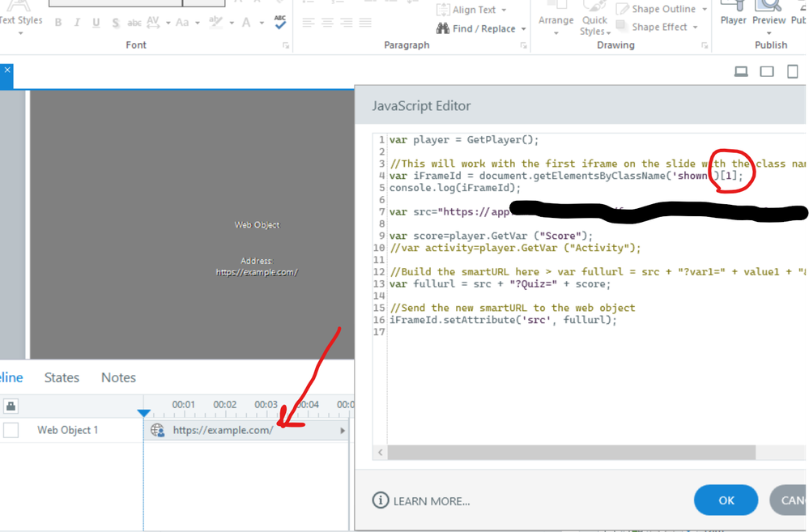Click the Underline formatting icon

click(96, 23)
